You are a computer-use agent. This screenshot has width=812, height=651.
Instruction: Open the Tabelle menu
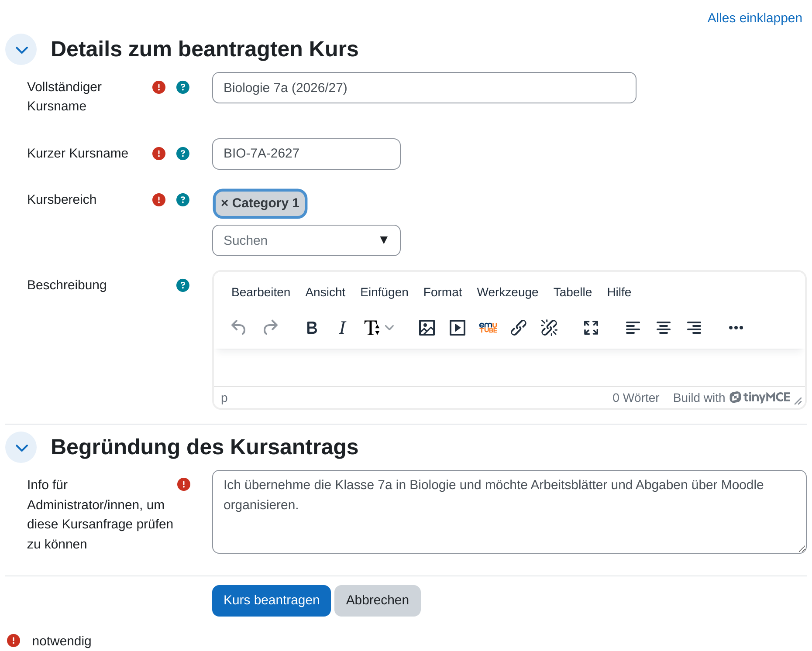572,292
